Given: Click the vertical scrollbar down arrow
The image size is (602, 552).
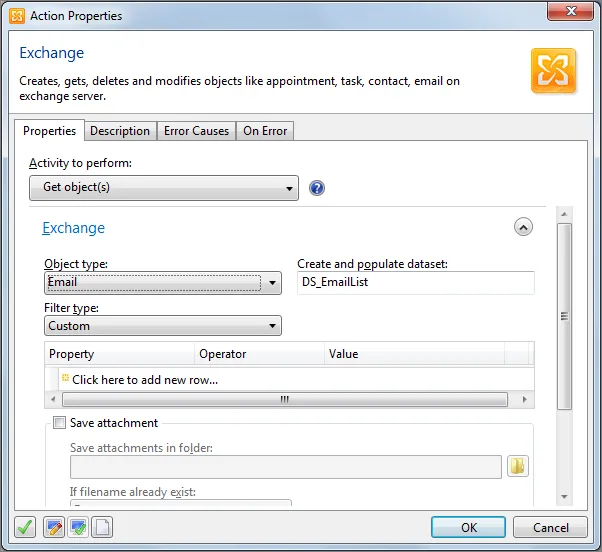Looking at the screenshot, I should (564, 497).
